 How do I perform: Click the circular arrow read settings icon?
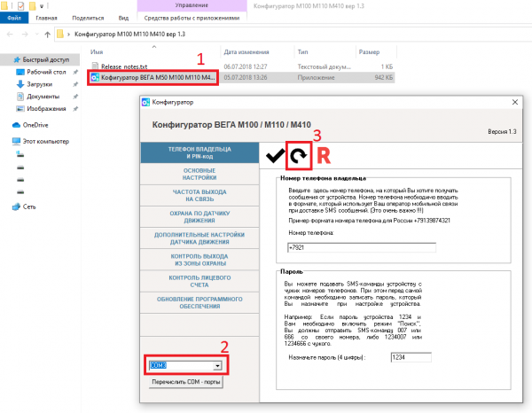[x=299, y=156]
